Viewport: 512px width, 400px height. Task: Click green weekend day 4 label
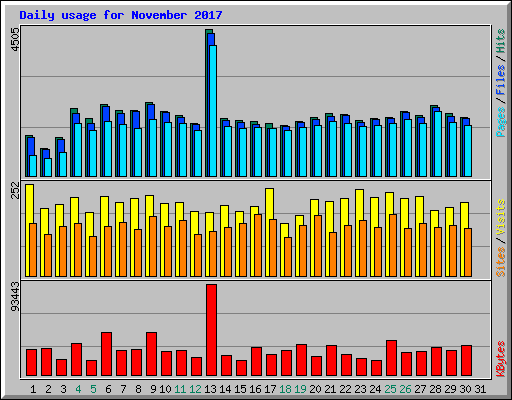coord(78,389)
